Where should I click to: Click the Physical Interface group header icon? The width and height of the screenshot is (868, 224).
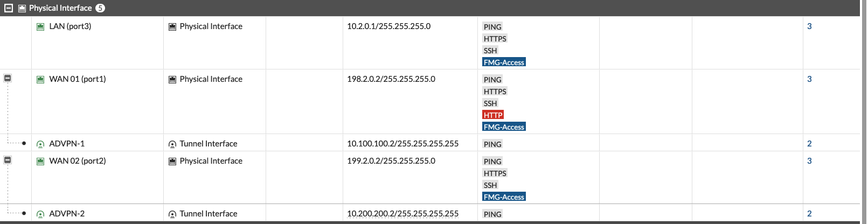pos(22,8)
